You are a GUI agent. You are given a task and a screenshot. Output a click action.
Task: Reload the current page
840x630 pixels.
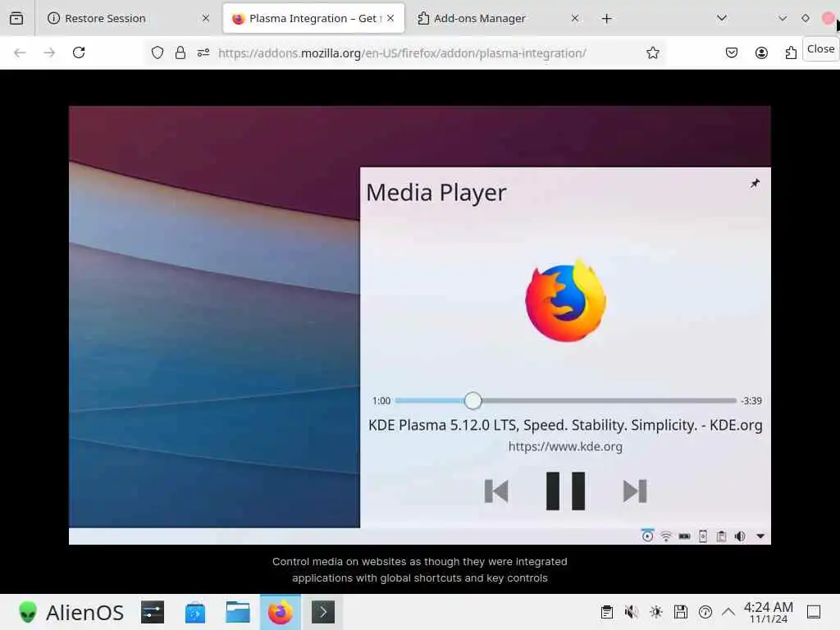tap(79, 52)
